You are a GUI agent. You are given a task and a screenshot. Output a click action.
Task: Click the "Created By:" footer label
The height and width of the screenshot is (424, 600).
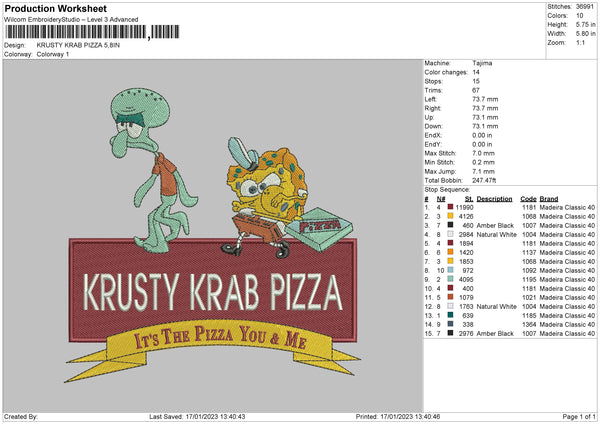[x=21, y=416]
